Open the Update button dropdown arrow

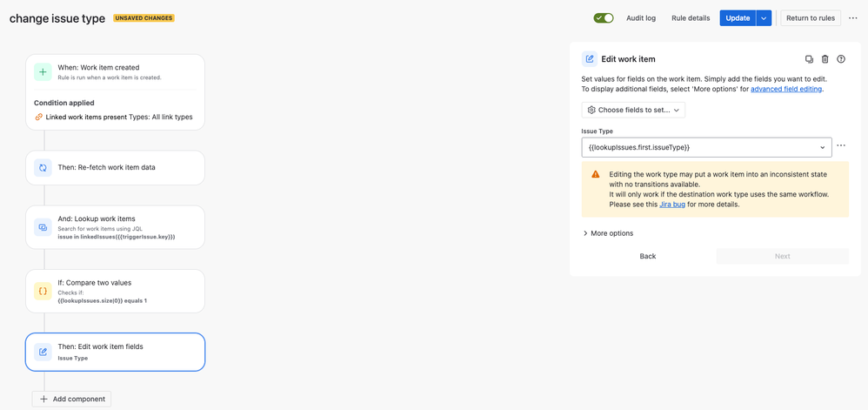point(764,18)
